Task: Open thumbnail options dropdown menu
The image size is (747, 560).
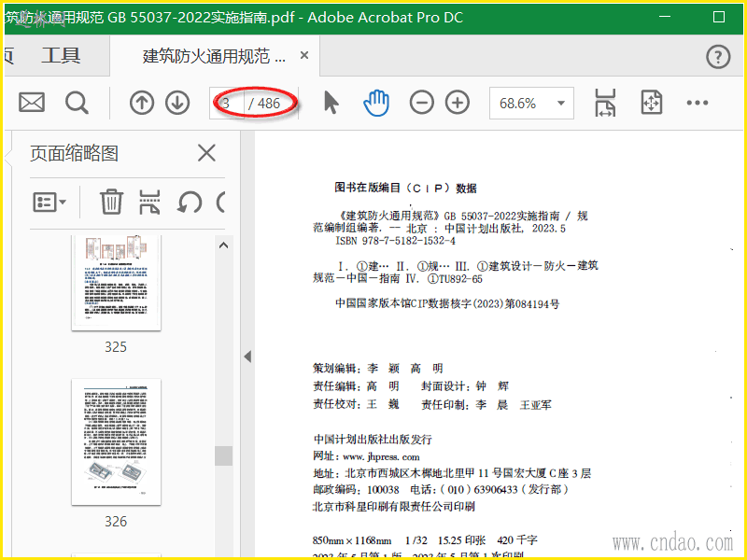Action: 49,202
